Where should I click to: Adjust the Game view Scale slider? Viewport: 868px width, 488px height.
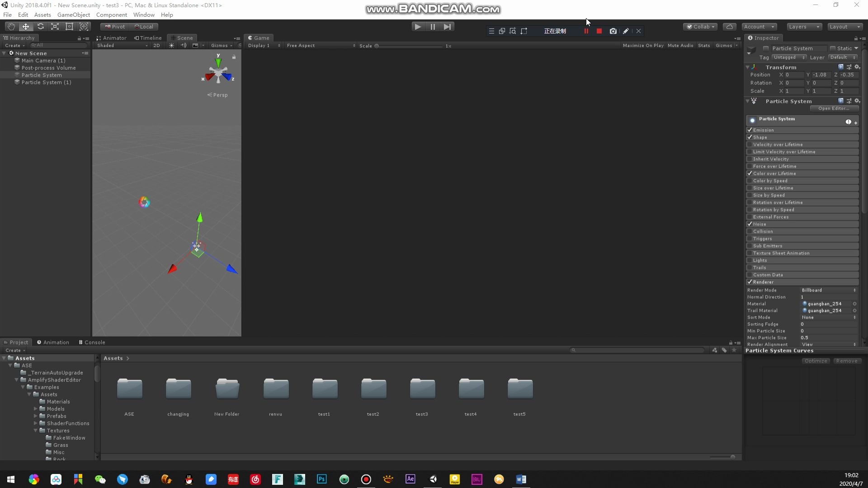click(x=377, y=46)
